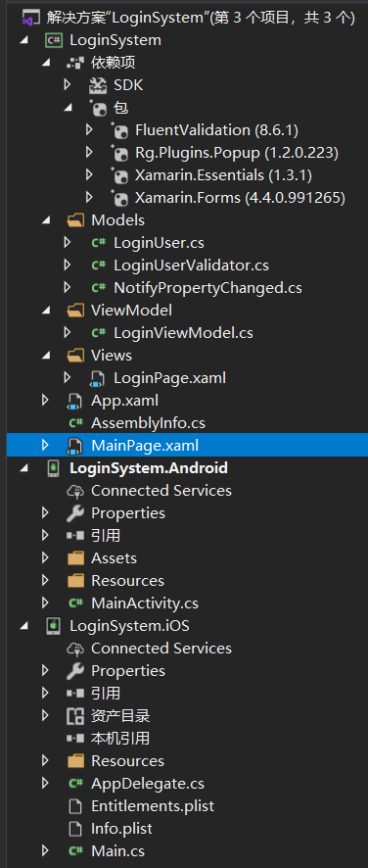Screen dimensions: 368x868
Task: Click the LoginSystem C# project icon
Action: 53,40
